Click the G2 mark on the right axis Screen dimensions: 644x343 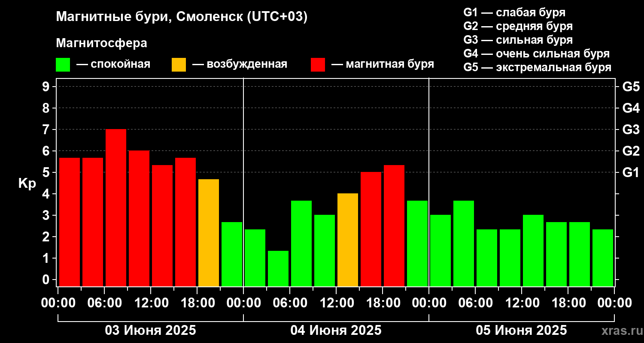(631, 151)
